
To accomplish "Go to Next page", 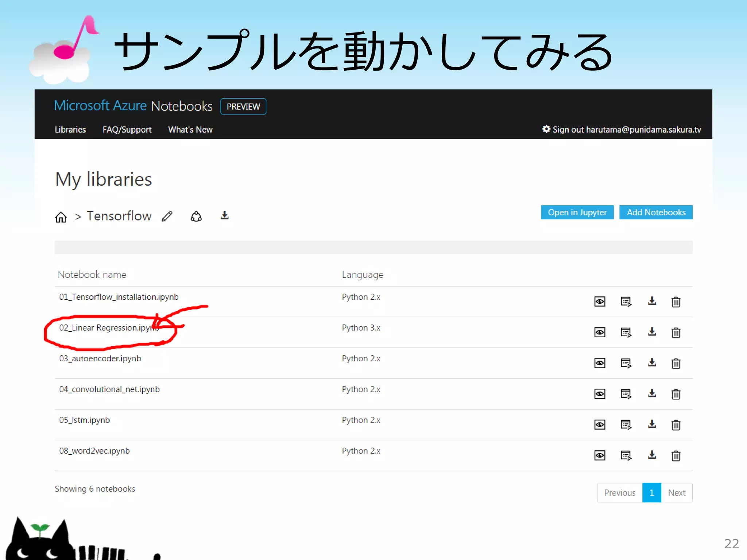I will click(x=677, y=493).
